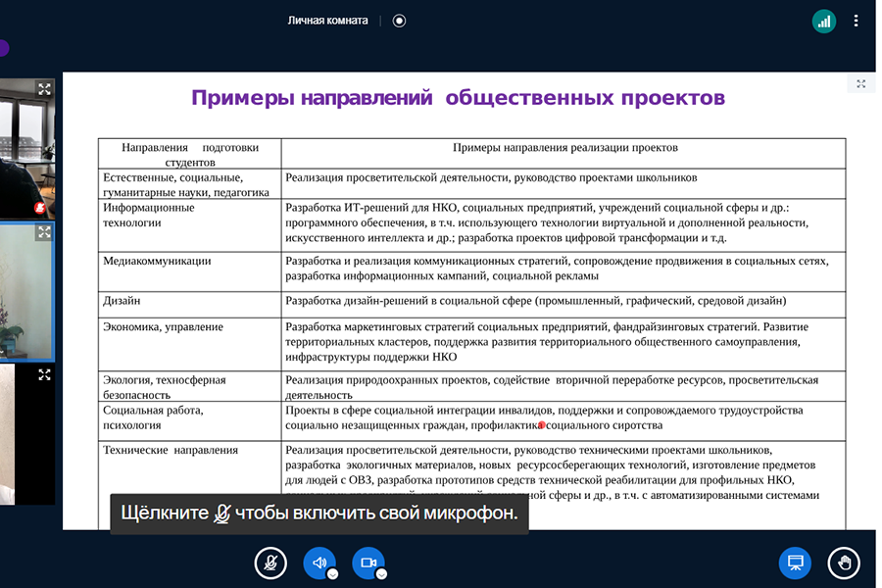This screenshot has width=882, height=588.
Task: Expand the third webcam tile to fullscreen
Action: [x=44, y=374]
